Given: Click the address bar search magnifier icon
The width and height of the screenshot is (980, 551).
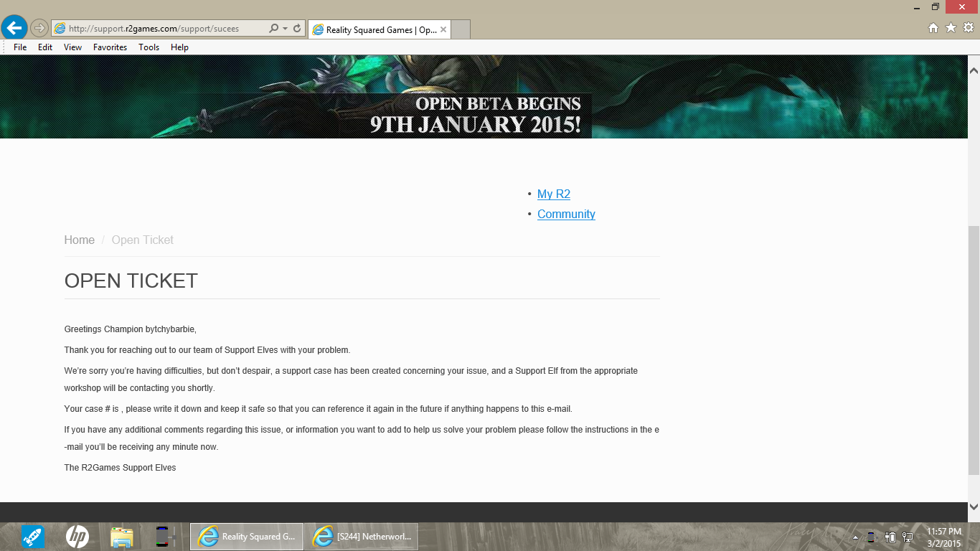Looking at the screenshot, I should coord(273,29).
